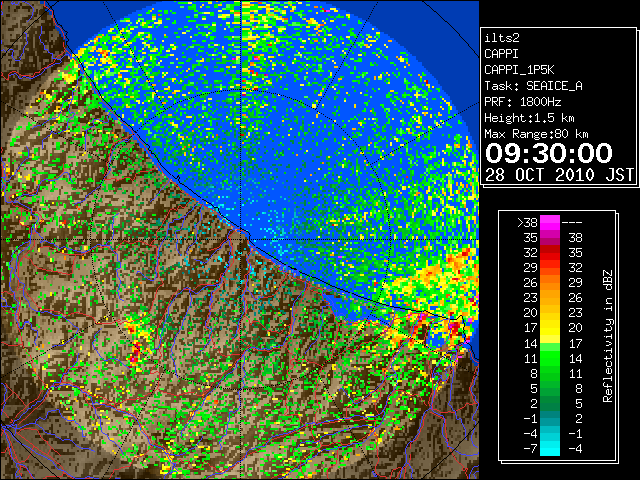Select the orange 26–29 dBZ color band
Image resolution: width=640 pixels, height=480 pixels.
coord(550,283)
